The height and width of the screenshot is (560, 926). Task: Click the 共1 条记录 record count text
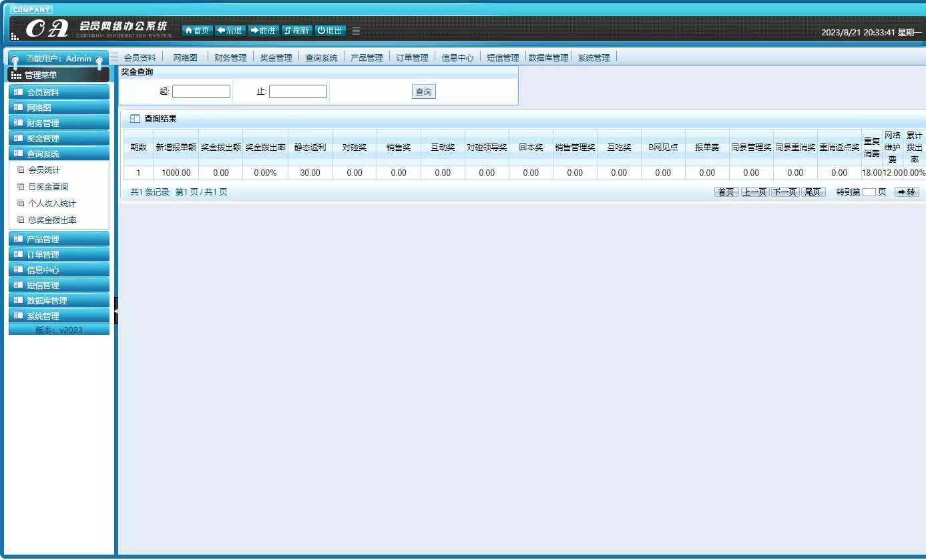[x=150, y=192]
